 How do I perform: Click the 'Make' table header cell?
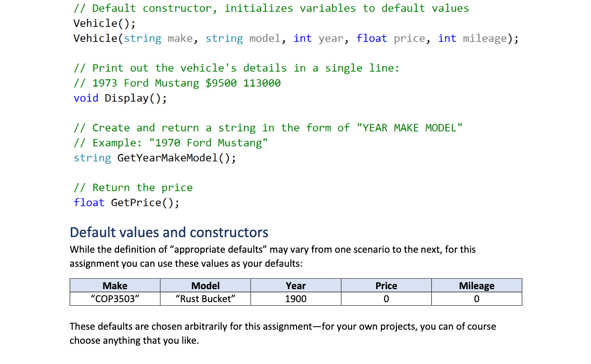pyautogui.click(x=115, y=285)
